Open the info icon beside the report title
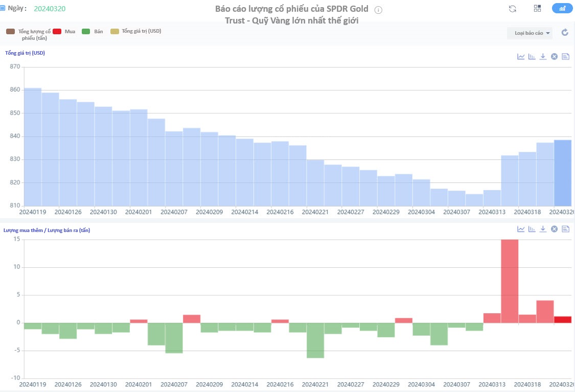 coord(378,10)
